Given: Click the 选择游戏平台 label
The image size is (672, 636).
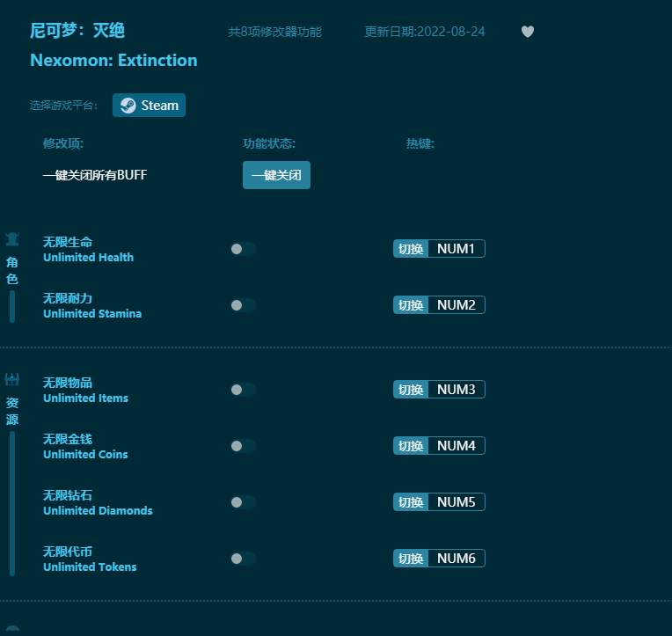Looking at the screenshot, I should click(63, 106).
